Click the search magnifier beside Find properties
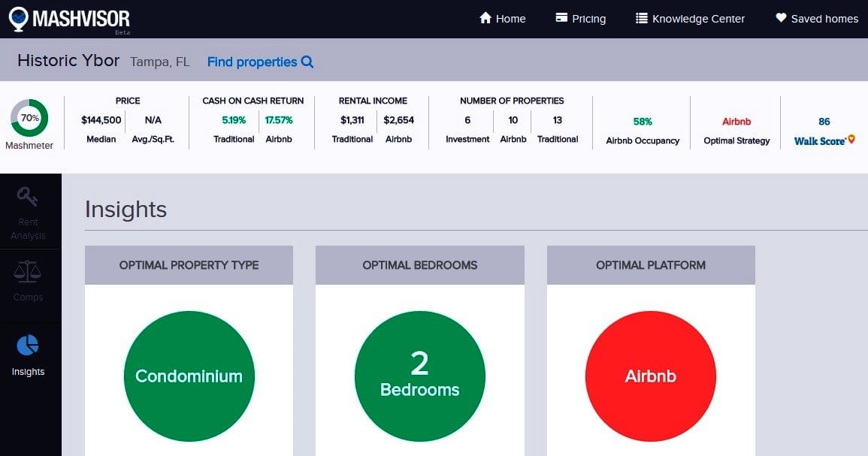This screenshot has height=456, width=868. pyautogui.click(x=307, y=62)
